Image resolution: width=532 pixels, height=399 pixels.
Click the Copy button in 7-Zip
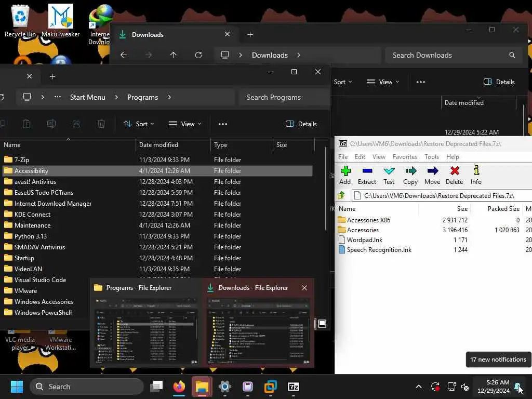[x=410, y=175]
